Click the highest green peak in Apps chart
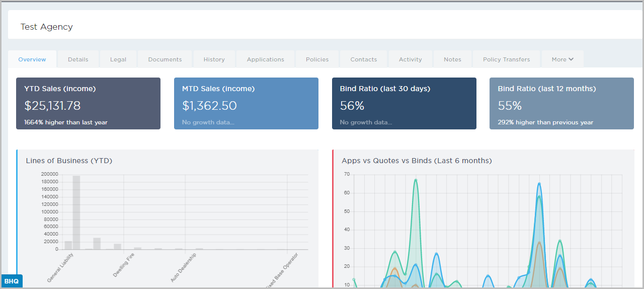This screenshot has width=644, height=289. 416,180
